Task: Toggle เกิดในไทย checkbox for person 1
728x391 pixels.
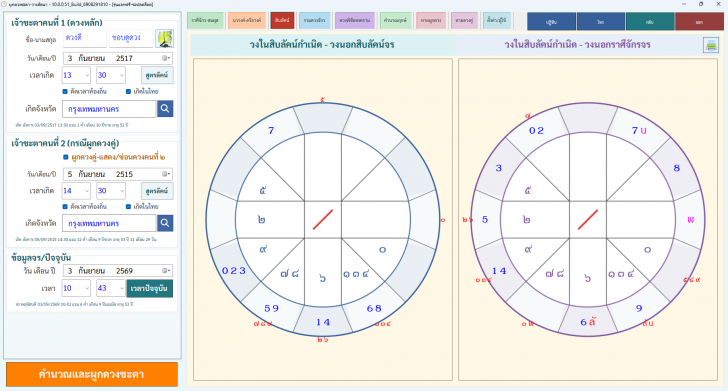Action: tap(129, 91)
